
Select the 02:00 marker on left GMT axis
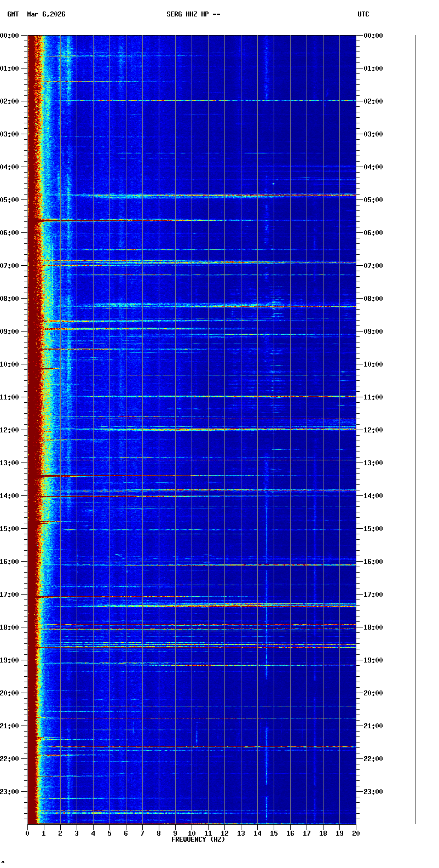(x=10, y=101)
